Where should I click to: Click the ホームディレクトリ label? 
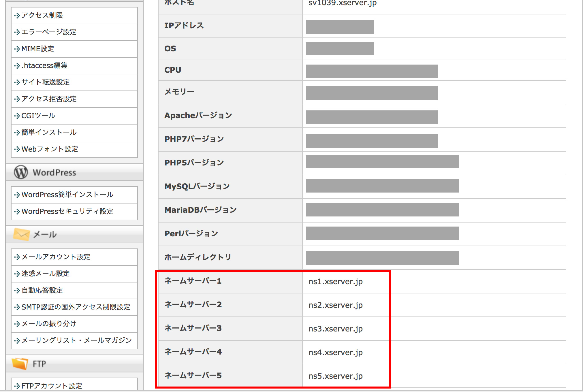point(198,257)
